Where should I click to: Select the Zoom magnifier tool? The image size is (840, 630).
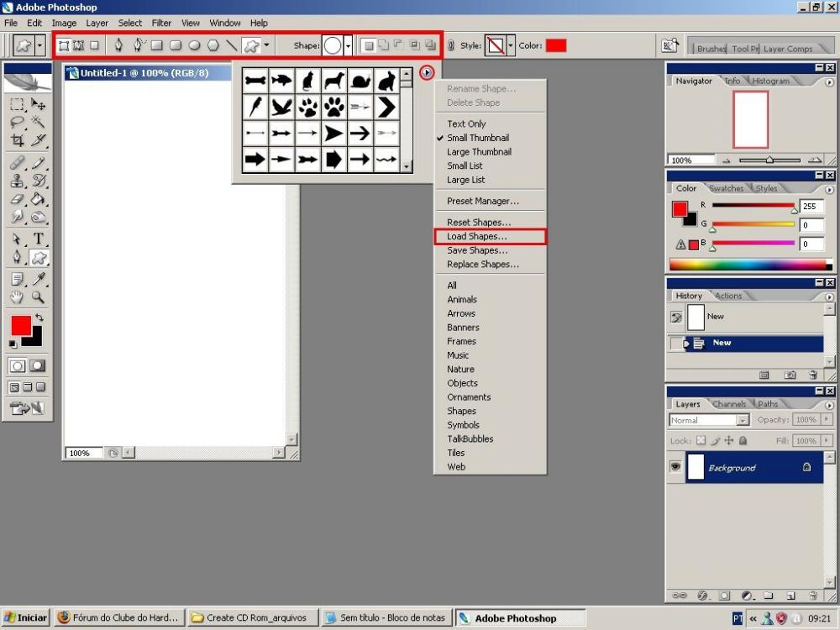click(x=39, y=297)
